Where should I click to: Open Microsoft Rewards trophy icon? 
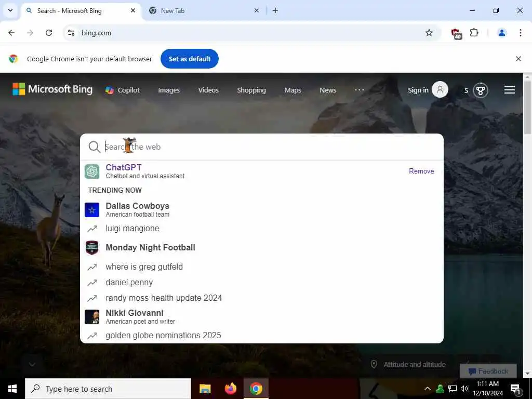pos(481,90)
